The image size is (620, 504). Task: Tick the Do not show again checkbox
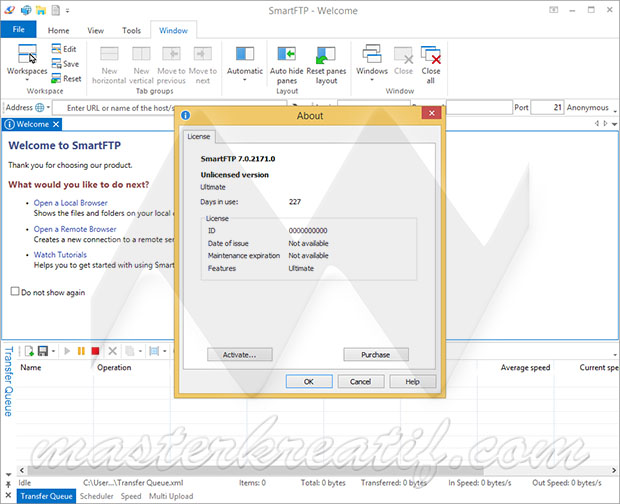(15, 291)
